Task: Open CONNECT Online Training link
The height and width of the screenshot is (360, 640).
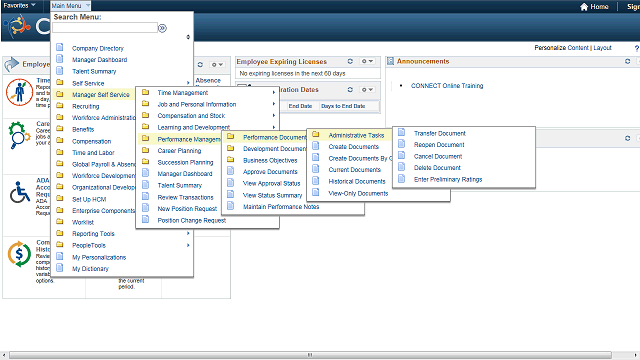Action: point(447,86)
